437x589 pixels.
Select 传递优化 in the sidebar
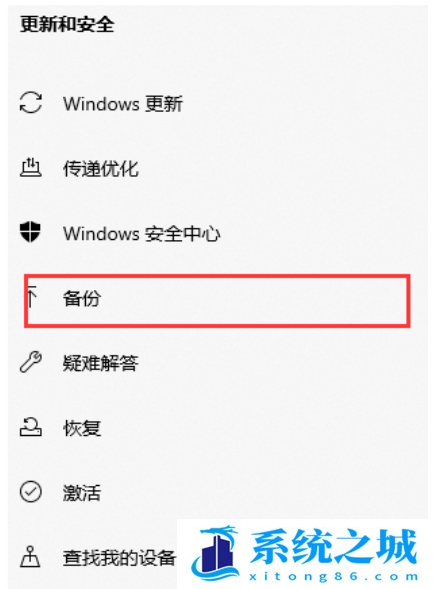101,168
